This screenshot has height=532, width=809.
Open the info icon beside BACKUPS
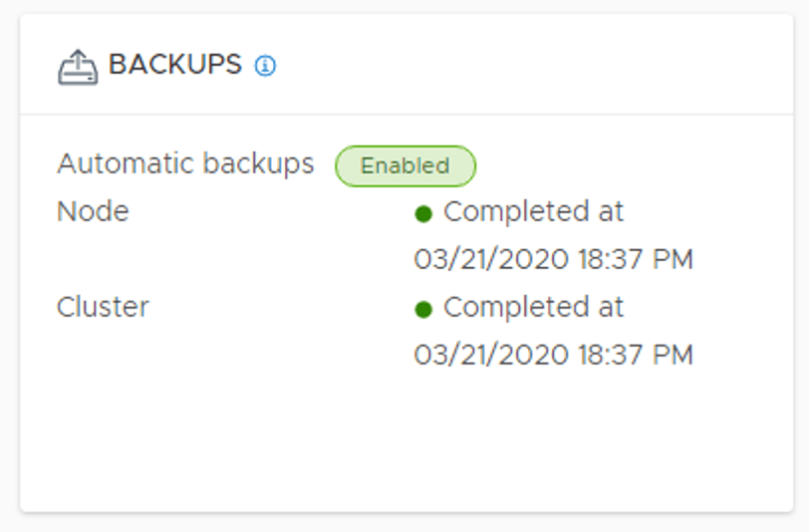(x=265, y=66)
